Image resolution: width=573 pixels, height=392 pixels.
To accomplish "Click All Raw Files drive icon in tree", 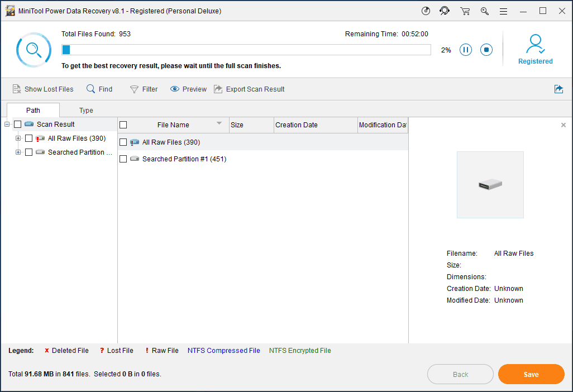I will point(40,138).
